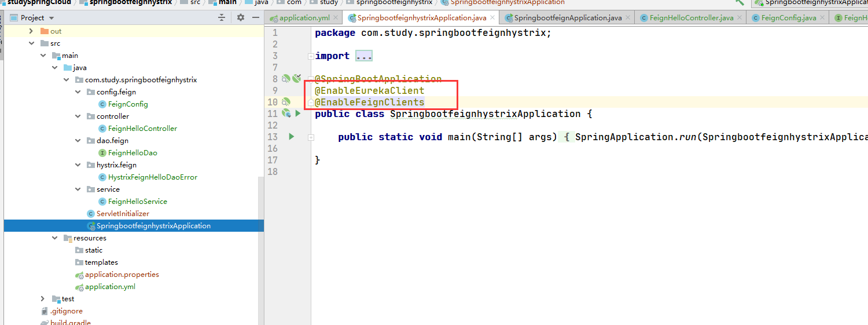Click the @SpringBootApplication annotation

coord(378,79)
